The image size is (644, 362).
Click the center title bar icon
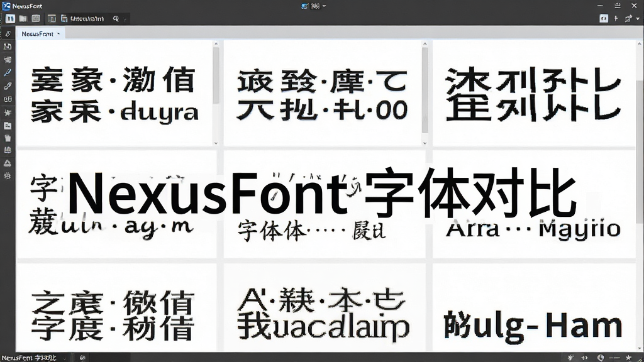(304, 6)
